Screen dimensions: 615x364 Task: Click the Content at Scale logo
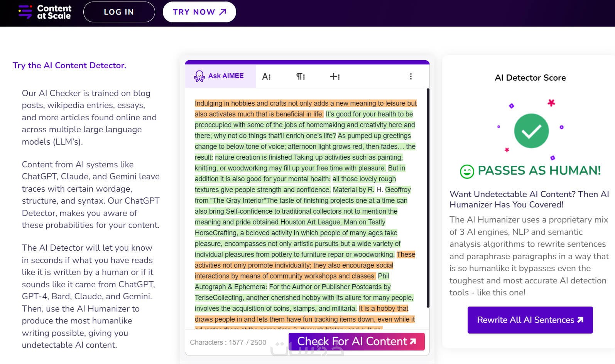click(45, 12)
